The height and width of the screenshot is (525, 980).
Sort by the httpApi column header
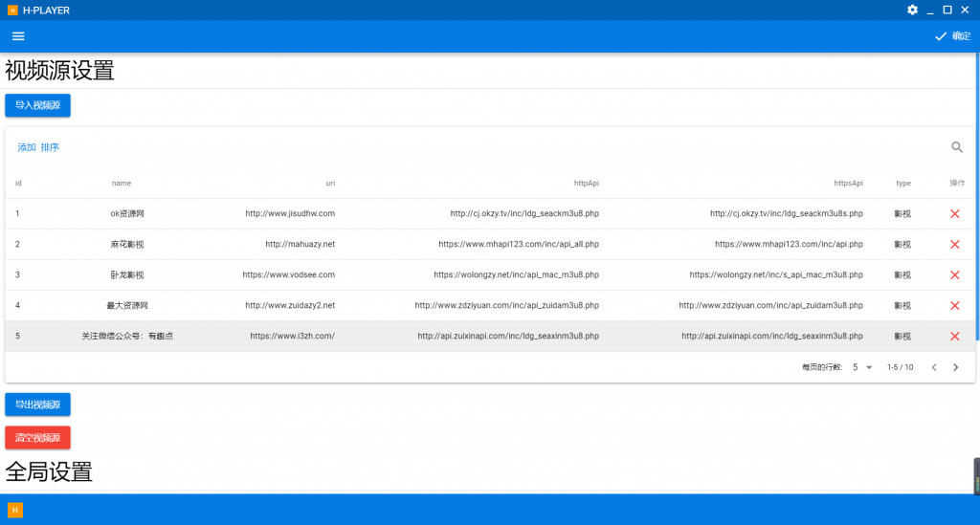[587, 183]
